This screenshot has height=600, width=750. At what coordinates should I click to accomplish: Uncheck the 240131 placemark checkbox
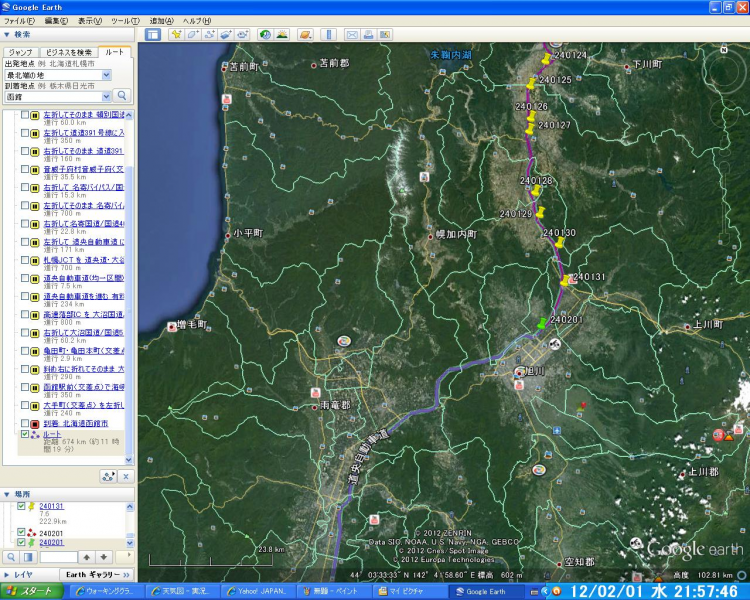21,506
